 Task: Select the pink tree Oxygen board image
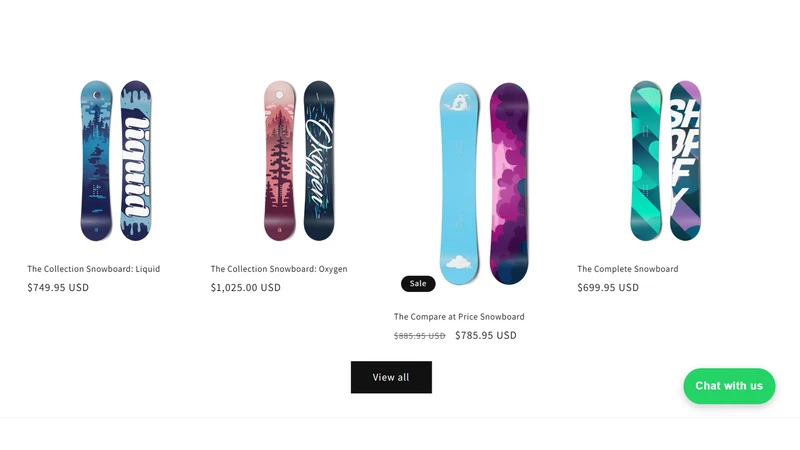click(279, 160)
